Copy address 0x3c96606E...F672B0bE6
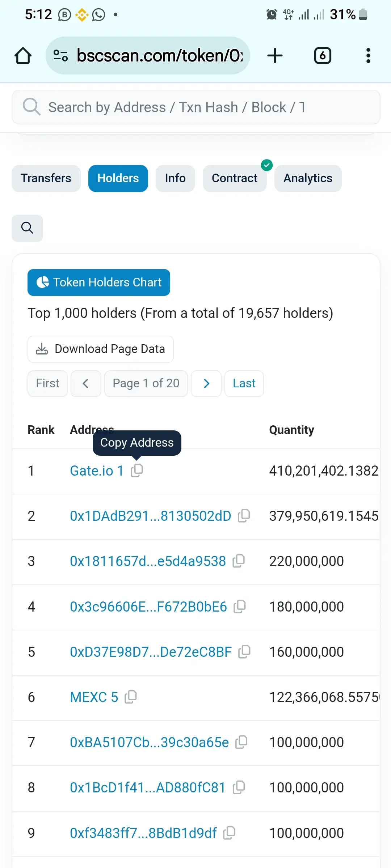 (x=240, y=606)
